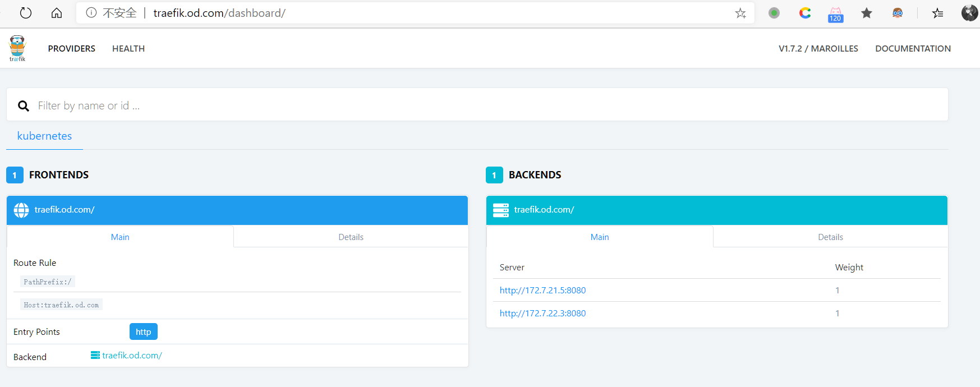Open the extension showing the 120 badge
Screen dimensions: 980x387
coord(835,14)
